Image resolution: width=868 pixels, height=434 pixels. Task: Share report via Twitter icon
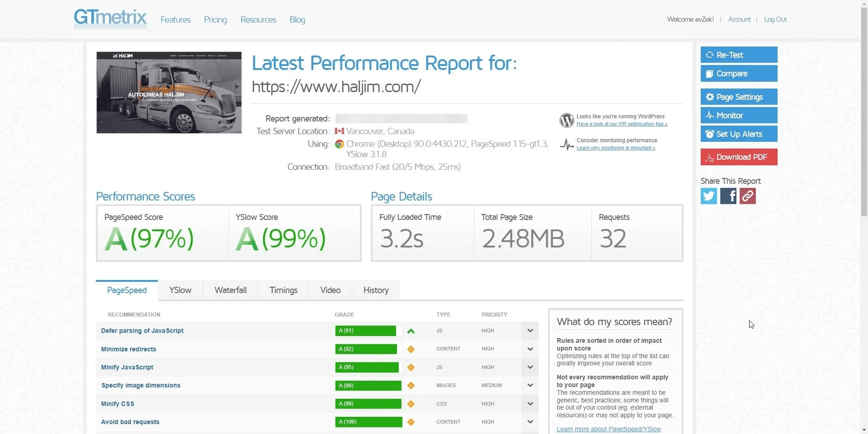[708, 196]
